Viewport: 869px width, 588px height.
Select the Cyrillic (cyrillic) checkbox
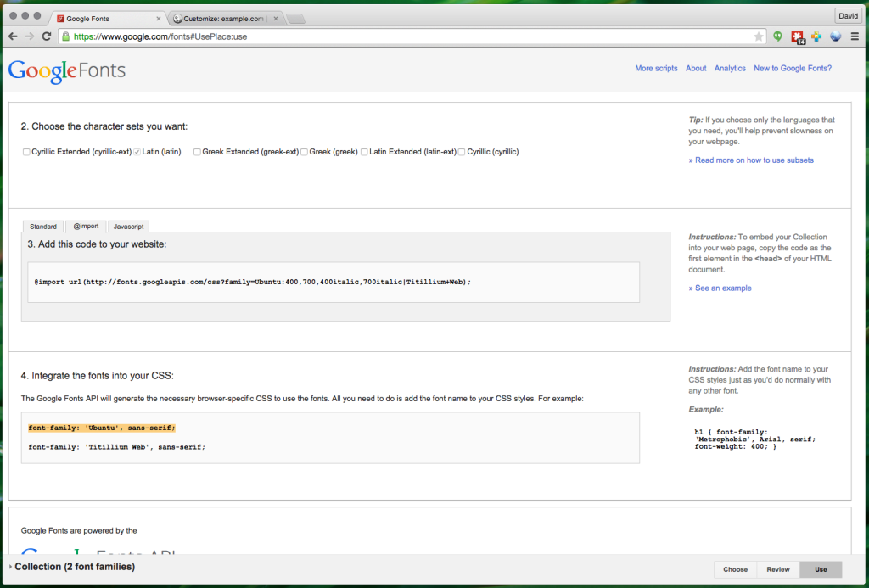[462, 152]
